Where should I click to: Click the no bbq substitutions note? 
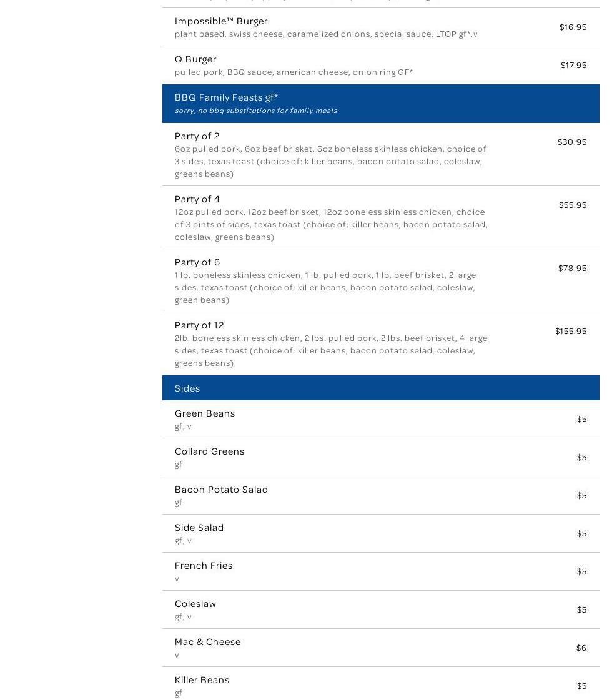[255, 111]
